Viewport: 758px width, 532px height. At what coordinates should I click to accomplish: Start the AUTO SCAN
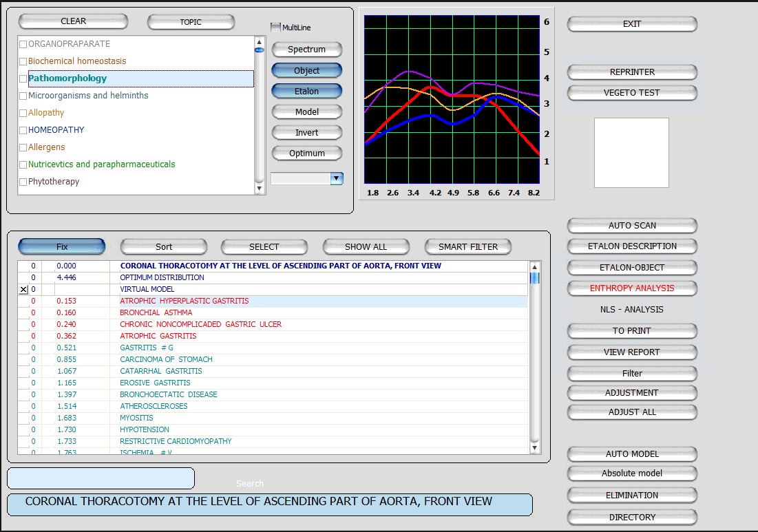point(631,226)
